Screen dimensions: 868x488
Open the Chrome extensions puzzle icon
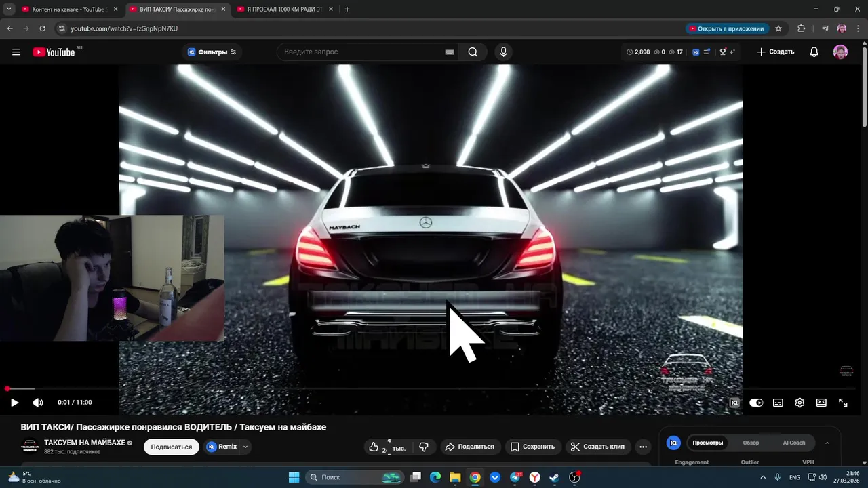pos(801,28)
